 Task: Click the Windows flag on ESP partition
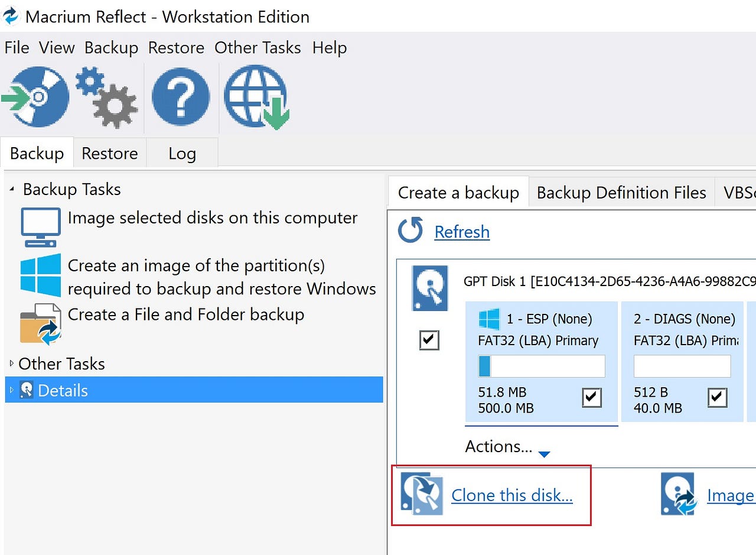pos(489,320)
